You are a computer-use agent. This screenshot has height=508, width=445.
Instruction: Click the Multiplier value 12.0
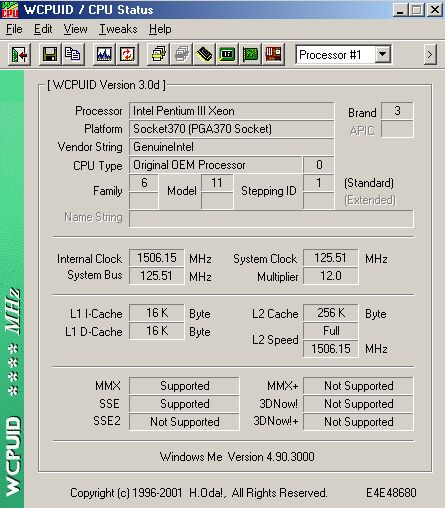tap(331, 276)
